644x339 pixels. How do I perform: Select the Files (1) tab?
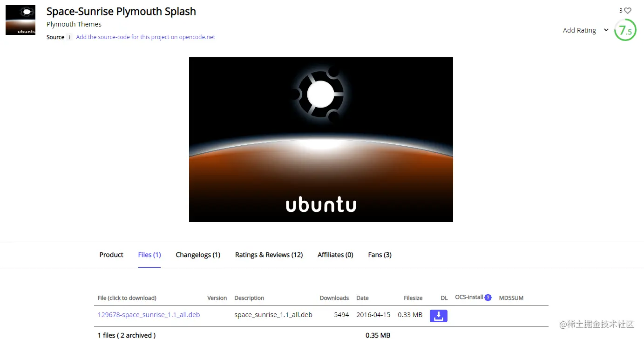pyautogui.click(x=149, y=255)
